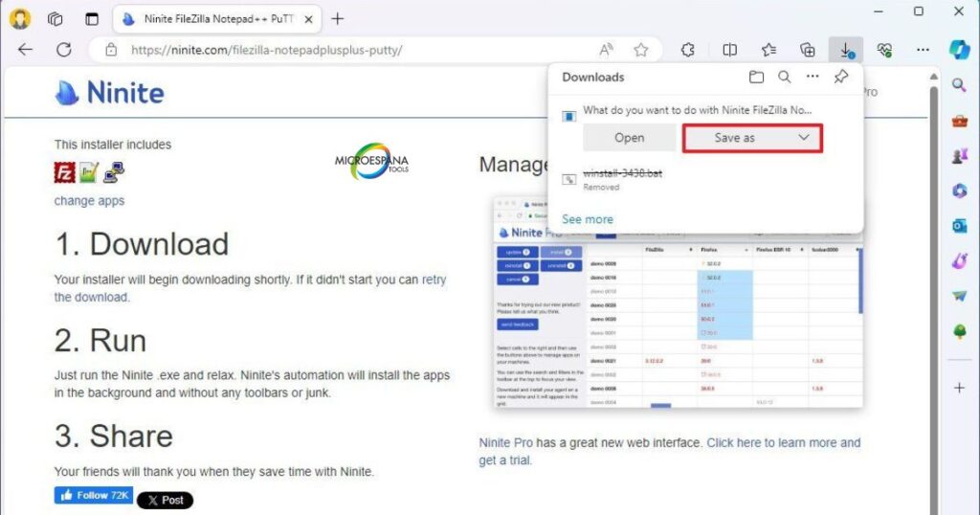Click the X Post button
The height and width of the screenshot is (515, 980).
click(165, 500)
